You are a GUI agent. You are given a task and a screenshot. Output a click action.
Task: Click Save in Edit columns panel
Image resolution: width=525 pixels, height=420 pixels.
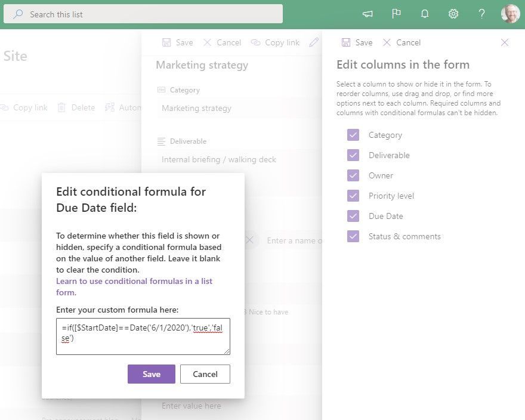point(357,42)
